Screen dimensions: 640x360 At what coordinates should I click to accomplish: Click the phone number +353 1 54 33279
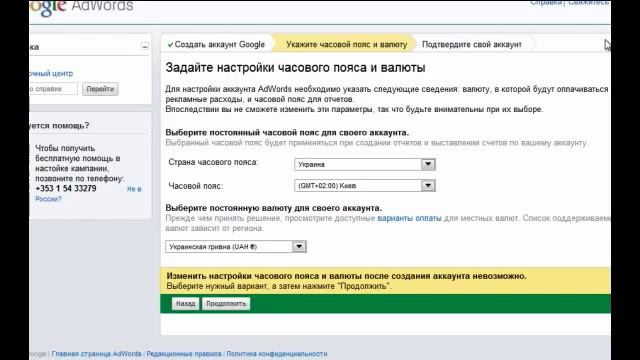click(x=66, y=189)
